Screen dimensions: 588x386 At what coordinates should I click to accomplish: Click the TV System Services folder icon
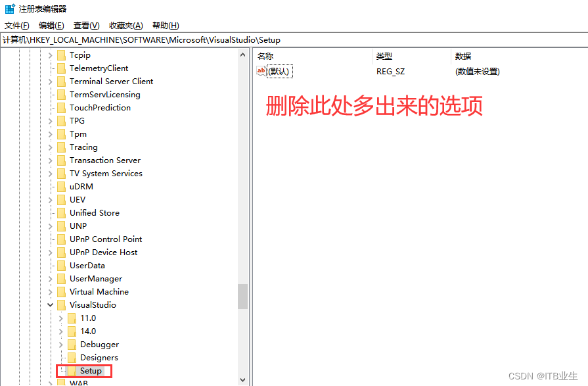61,174
